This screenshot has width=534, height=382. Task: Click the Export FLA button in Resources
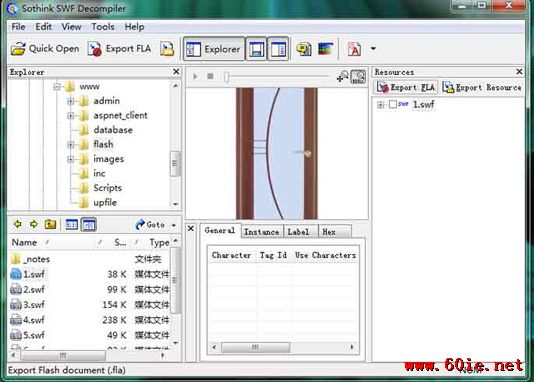406,87
